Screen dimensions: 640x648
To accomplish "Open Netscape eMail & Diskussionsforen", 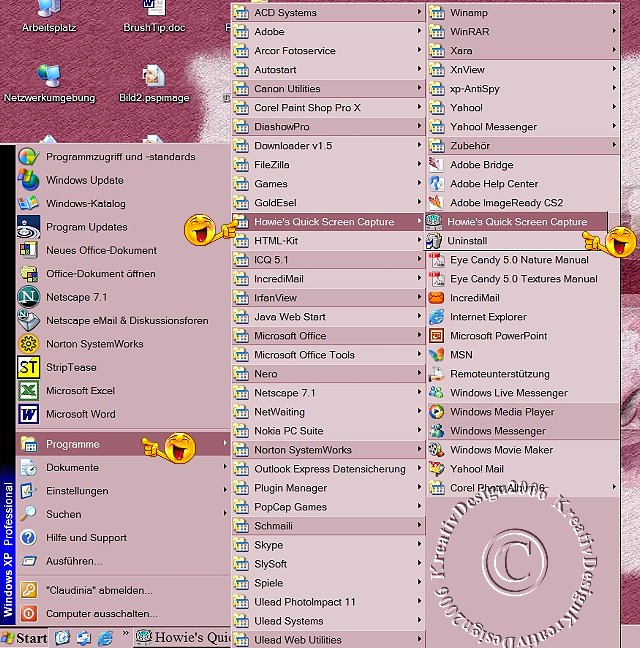I will pyautogui.click(x=123, y=320).
